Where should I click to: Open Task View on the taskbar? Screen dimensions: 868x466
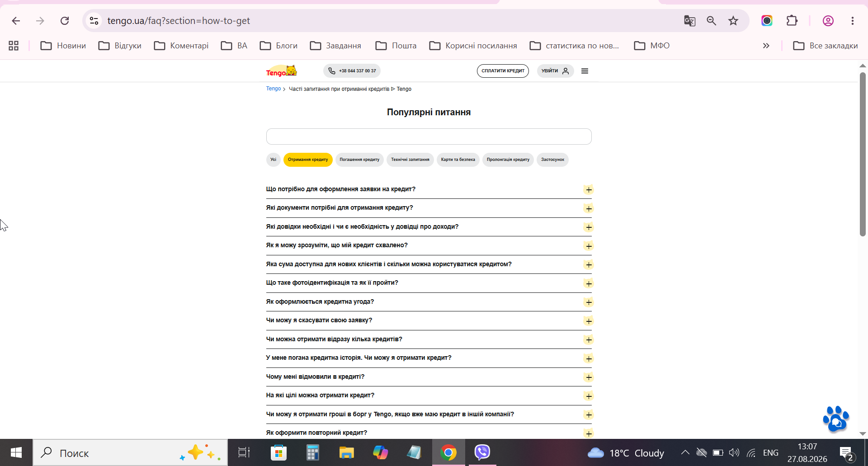244,452
